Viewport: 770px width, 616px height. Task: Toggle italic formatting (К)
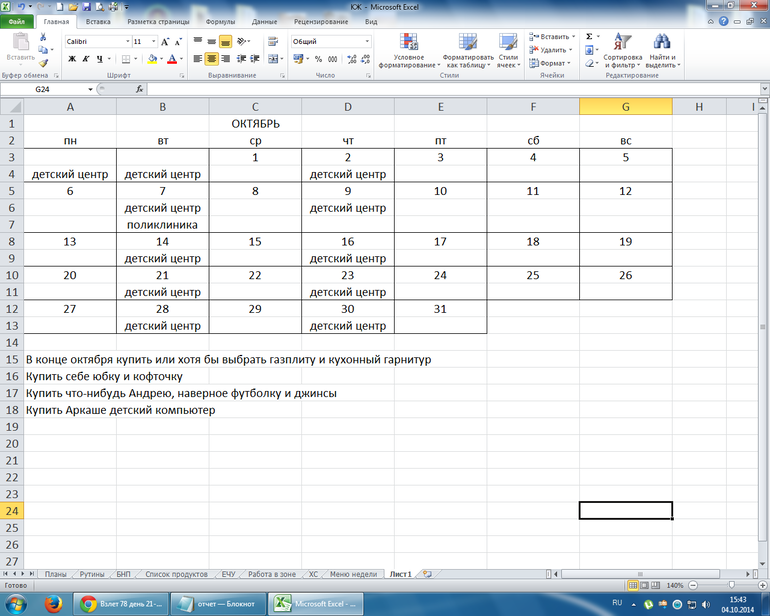[85, 59]
